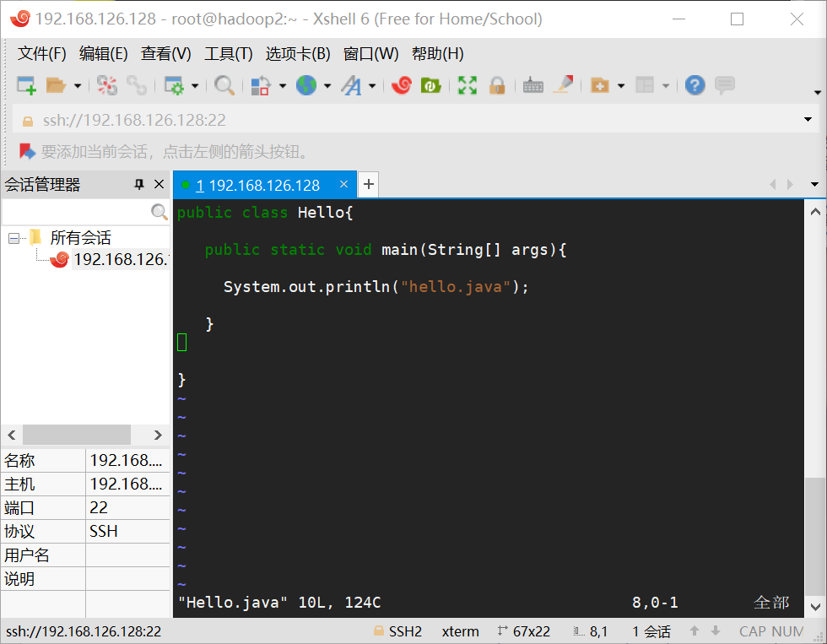Click the new folder plus icon
The width and height of the screenshot is (827, 644).
[x=600, y=85]
